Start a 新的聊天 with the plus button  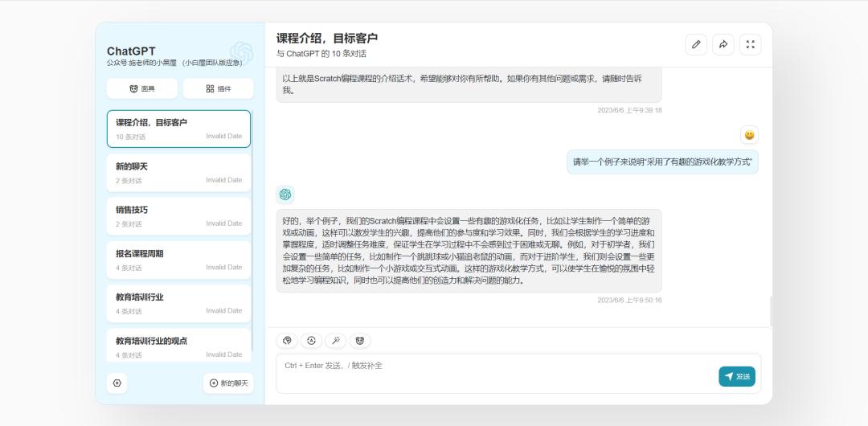coord(228,383)
